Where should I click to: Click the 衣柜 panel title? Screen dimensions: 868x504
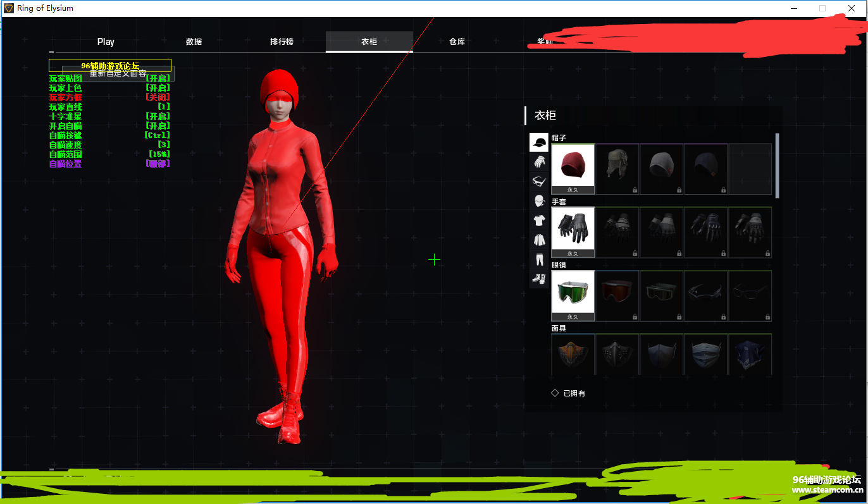click(x=545, y=115)
